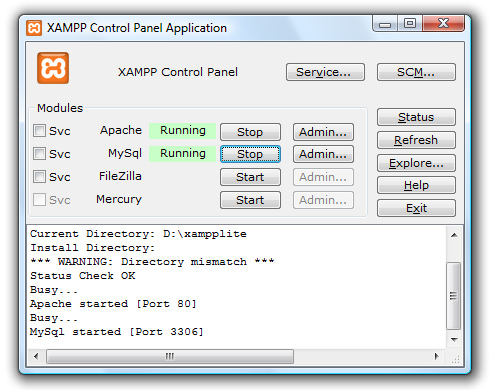Viewport: 498px width, 390px height.
Task: Click the log scroll down arrow
Action: (x=454, y=340)
